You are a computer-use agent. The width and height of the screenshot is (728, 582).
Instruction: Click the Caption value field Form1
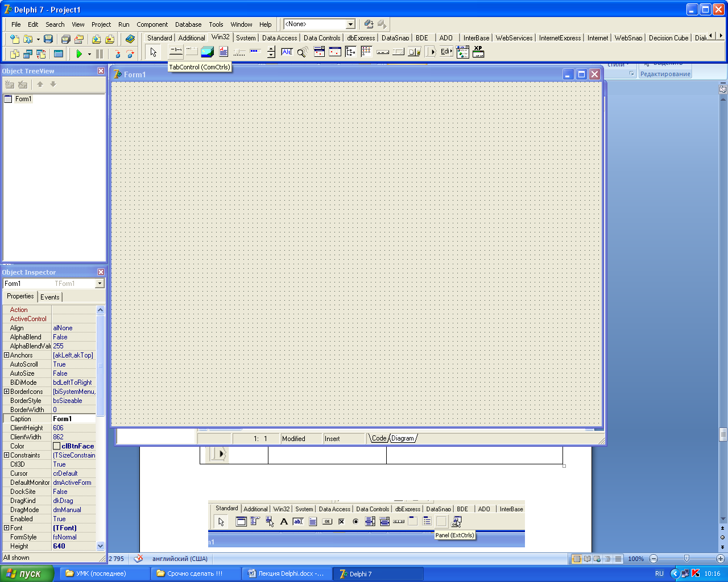coord(73,419)
